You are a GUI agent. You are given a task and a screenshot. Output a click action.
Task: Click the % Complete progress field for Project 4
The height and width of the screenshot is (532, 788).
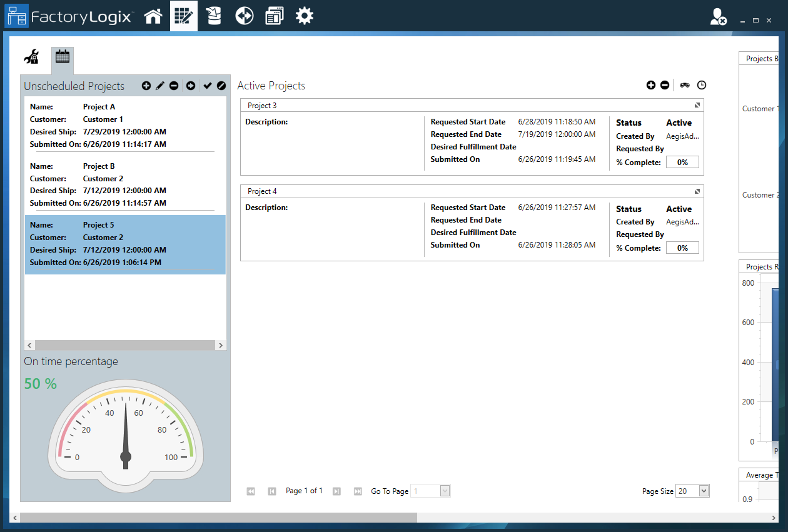click(x=682, y=248)
